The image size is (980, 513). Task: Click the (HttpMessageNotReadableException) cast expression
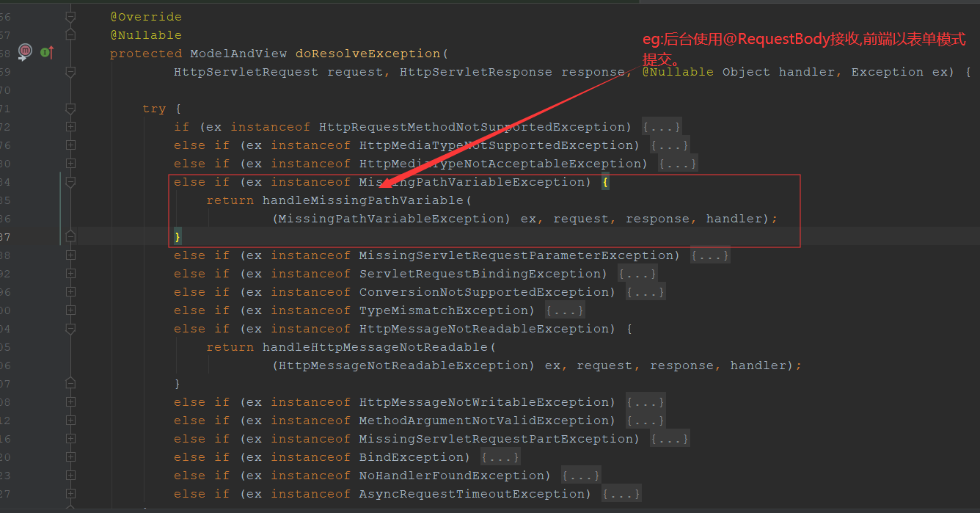click(404, 365)
